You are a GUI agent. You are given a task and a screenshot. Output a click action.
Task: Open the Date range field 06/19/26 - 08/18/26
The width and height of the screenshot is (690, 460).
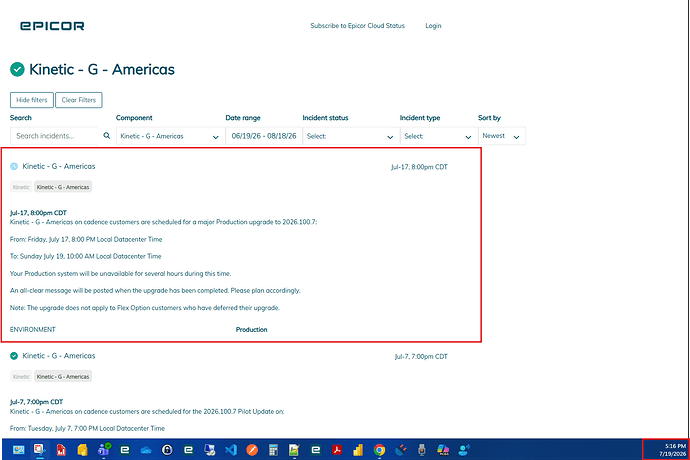tap(264, 136)
